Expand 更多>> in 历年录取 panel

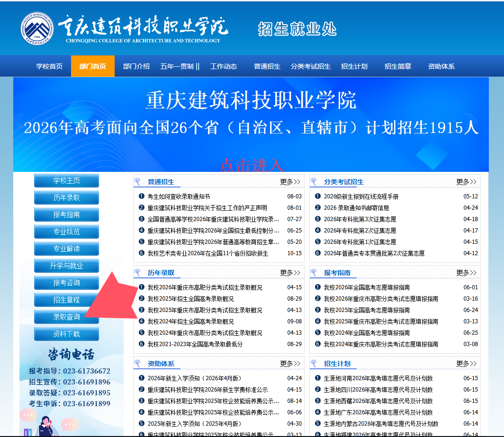tap(290, 273)
